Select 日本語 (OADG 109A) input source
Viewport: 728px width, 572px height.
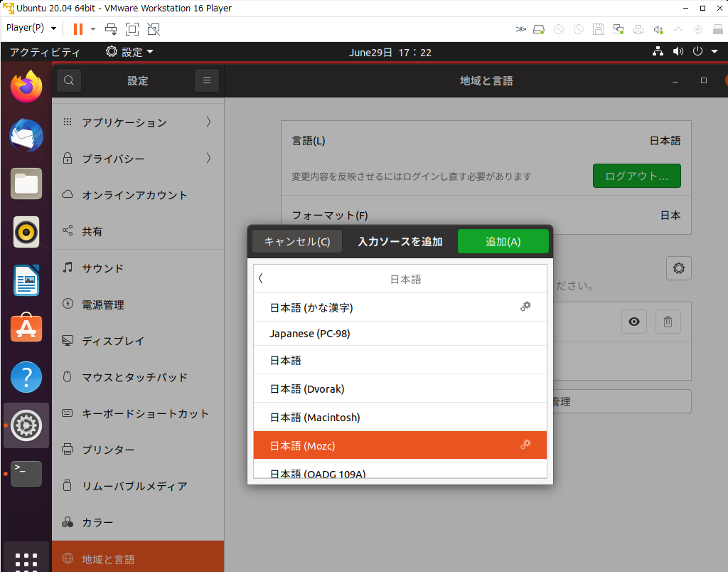pos(400,470)
